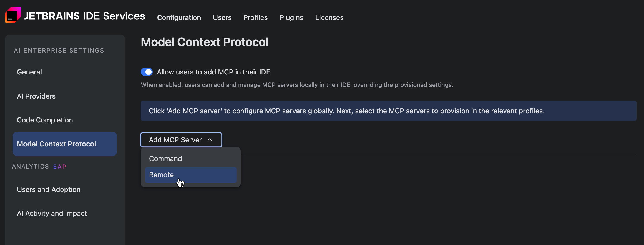The image size is (644, 245).
Task: Click the JetBrains logo icon
Action: pos(13,15)
